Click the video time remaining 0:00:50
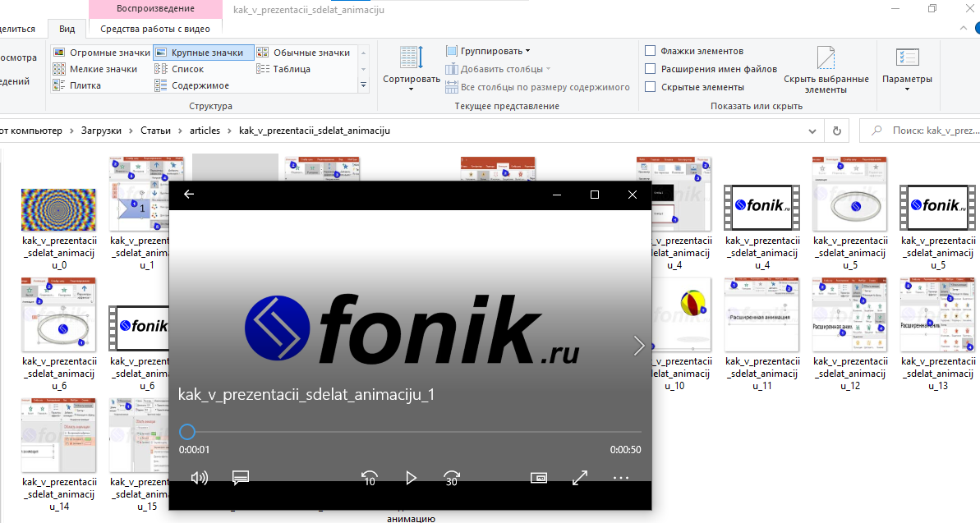The height and width of the screenshot is (523, 980). click(x=626, y=450)
